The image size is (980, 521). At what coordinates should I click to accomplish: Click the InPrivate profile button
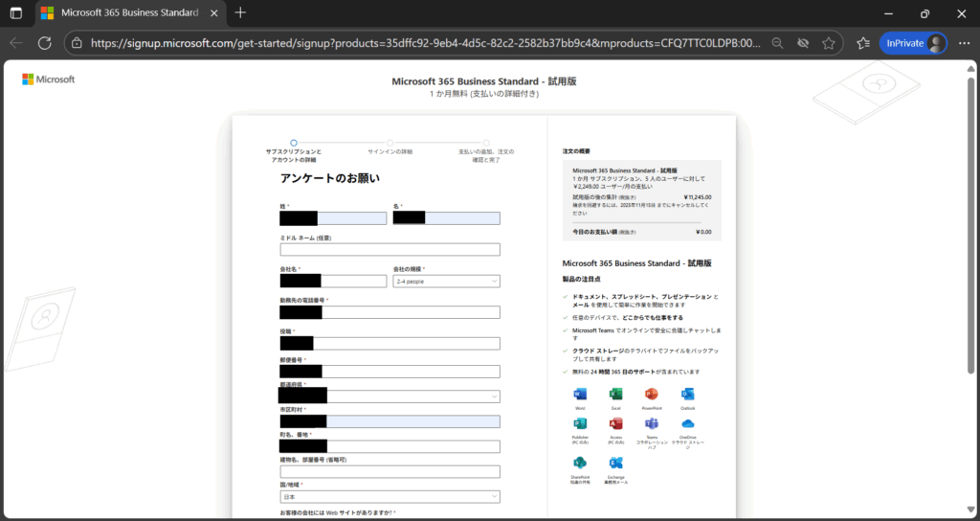pyautogui.click(x=912, y=43)
